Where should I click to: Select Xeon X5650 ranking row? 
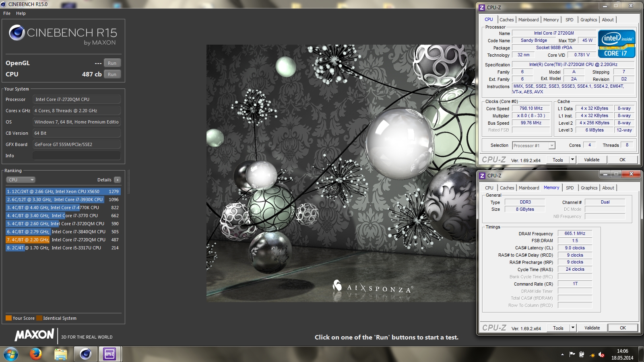[x=63, y=191]
